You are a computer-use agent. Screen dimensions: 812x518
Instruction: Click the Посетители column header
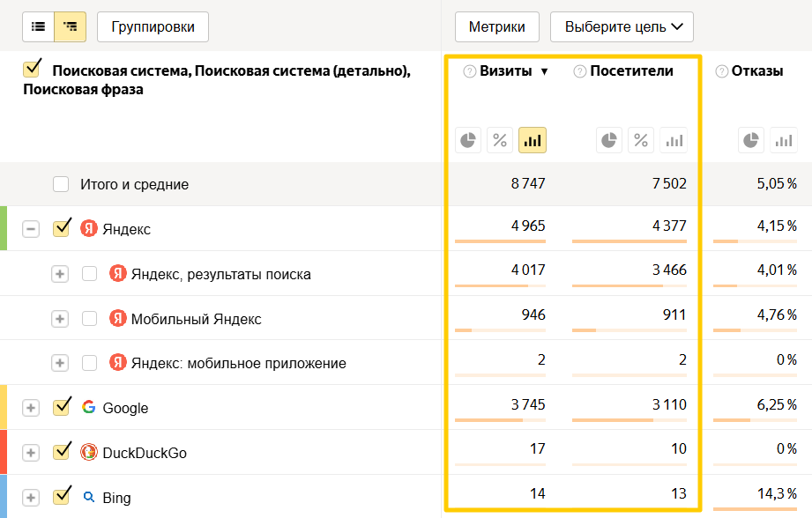[x=631, y=71]
